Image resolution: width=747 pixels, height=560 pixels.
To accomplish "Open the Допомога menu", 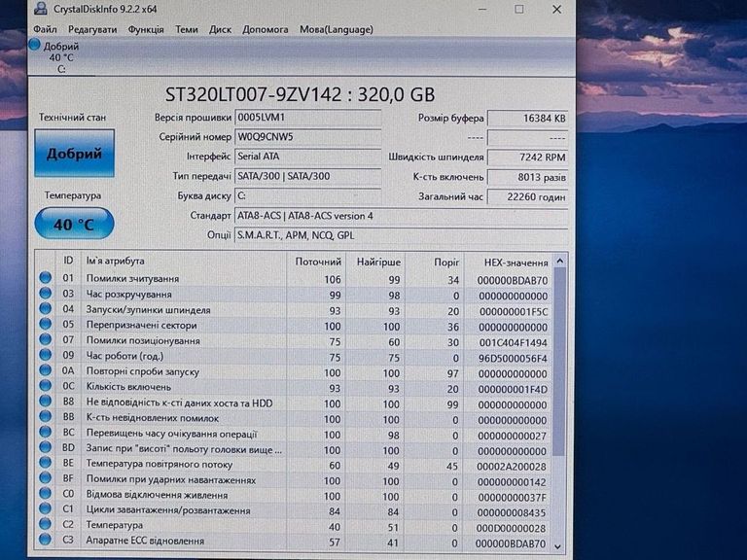I will tap(266, 29).
